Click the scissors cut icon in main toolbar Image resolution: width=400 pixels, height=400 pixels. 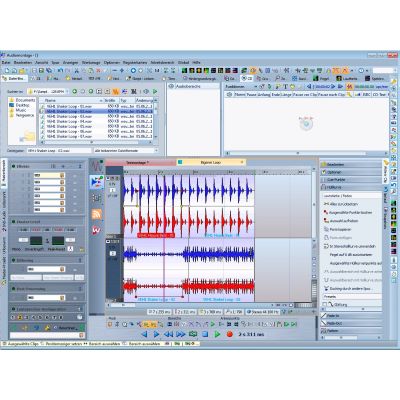pyautogui.click(x=76, y=71)
